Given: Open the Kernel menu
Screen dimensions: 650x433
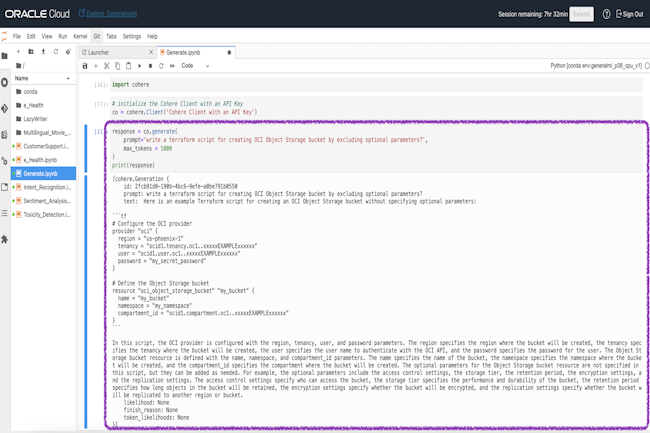Looking at the screenshot, I should coord(80,36).
